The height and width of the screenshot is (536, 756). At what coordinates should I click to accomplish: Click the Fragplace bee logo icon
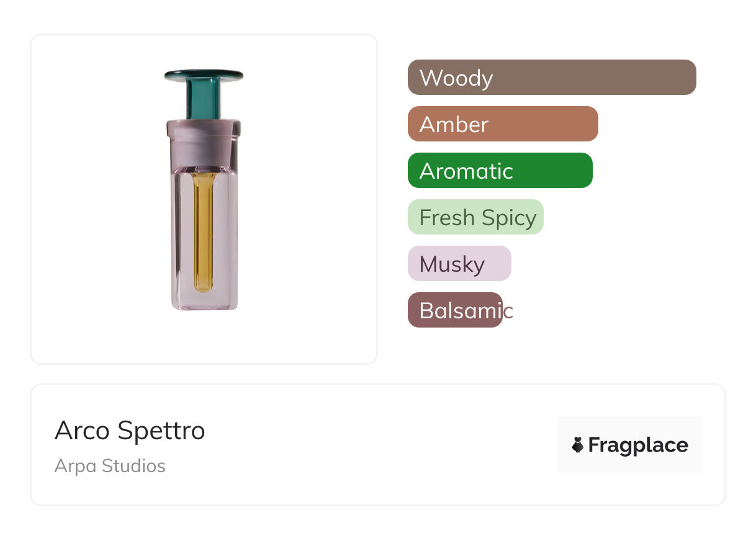578,445
